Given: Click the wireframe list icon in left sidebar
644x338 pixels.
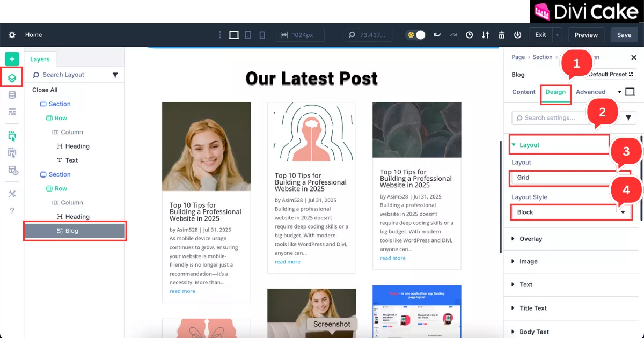Looking at the screenshot, I should click(12, 112).
